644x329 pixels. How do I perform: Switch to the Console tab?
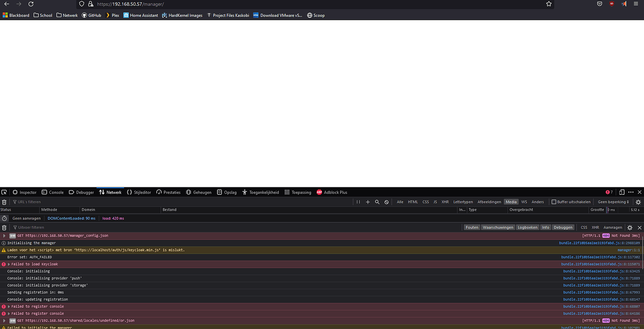click(53, 192)
